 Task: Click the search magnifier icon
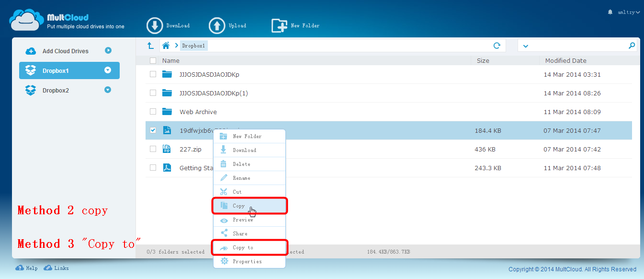[632, 46]
